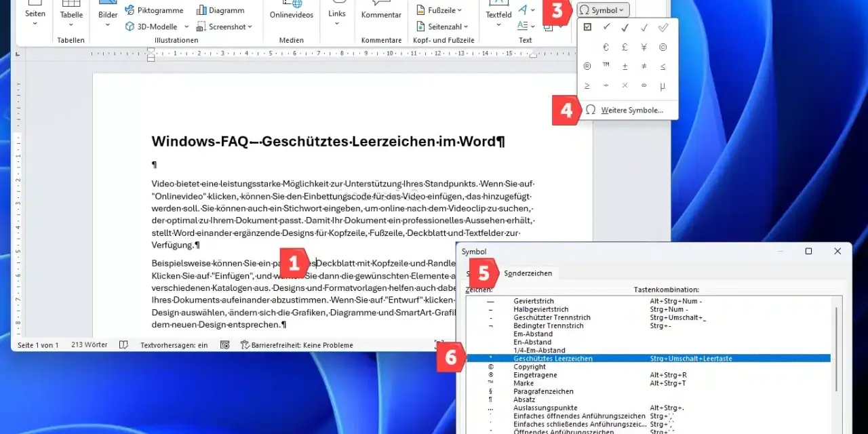
Task: Open the Screenshot dropdown
Action: tap(224, 26)
